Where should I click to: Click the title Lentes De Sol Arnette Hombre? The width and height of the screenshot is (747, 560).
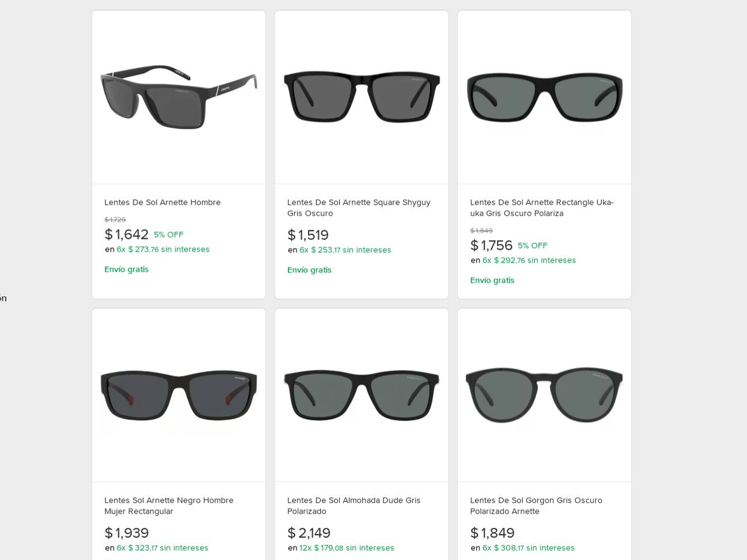(162, 202)
